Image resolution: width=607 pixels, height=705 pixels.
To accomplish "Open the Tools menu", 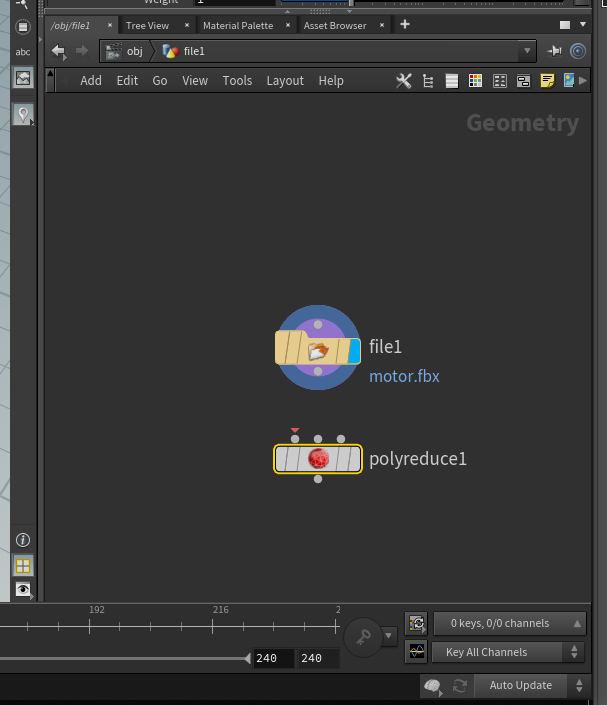I will [237, 81].
